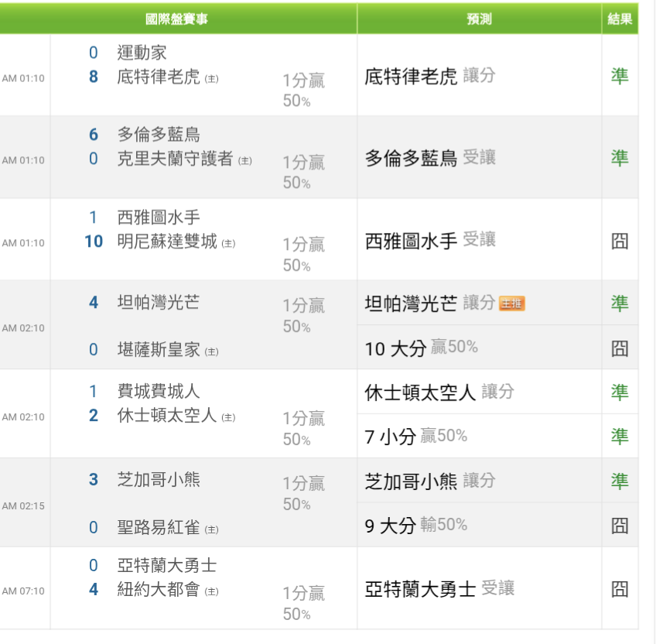Screen dimensions: 663x644
Task: Click the 主 marker beside 堪薩斯皇家
Action: coord(211,351)
